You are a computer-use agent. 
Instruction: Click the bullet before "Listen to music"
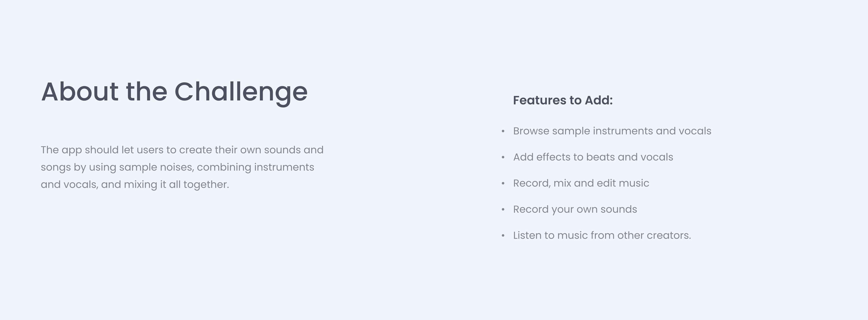pyautogui.click(x=503, y=235)
